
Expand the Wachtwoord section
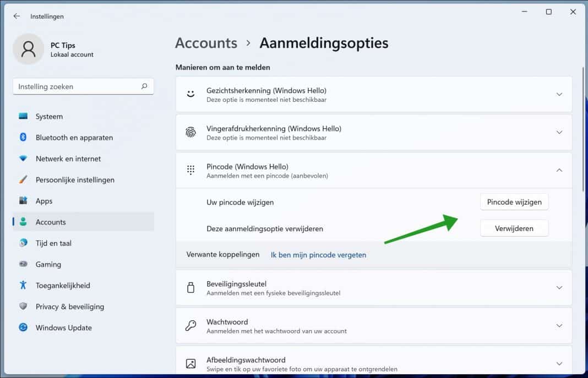pyautogui.click(x=559, y=326)
